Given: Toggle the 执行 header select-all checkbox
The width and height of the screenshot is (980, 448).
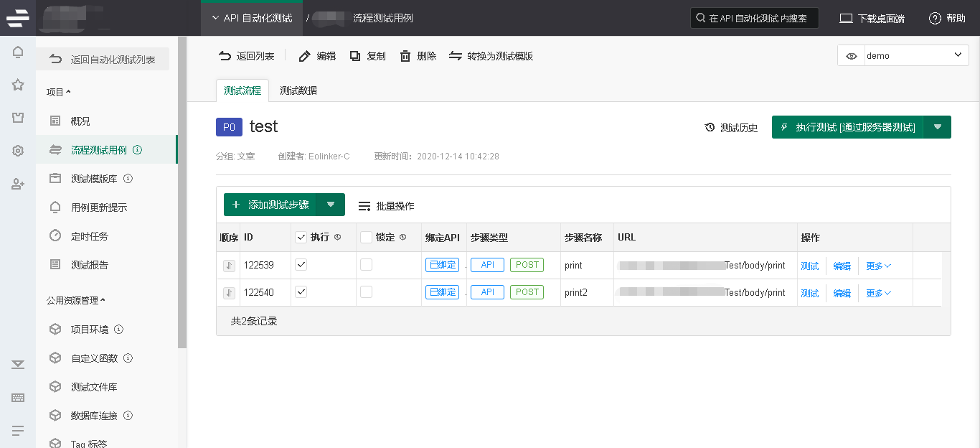Looking at the screenshot, I should tap(301, 238).
